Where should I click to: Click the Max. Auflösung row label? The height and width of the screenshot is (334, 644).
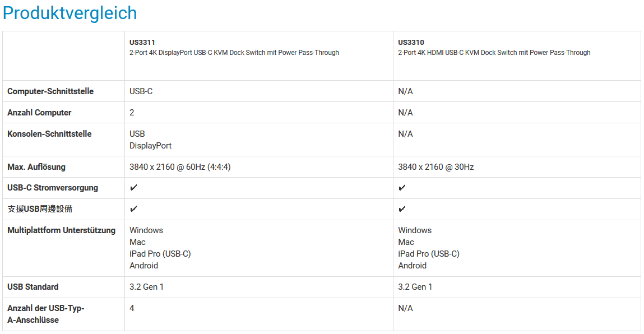[36, 167]
